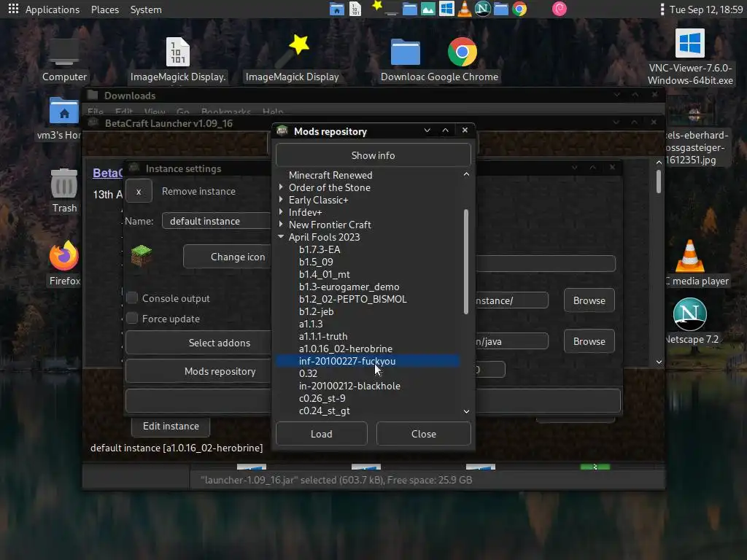Open the image viewer launcher in top panel
The height and width of the screenshot is (560, 747).
[427, 9]
